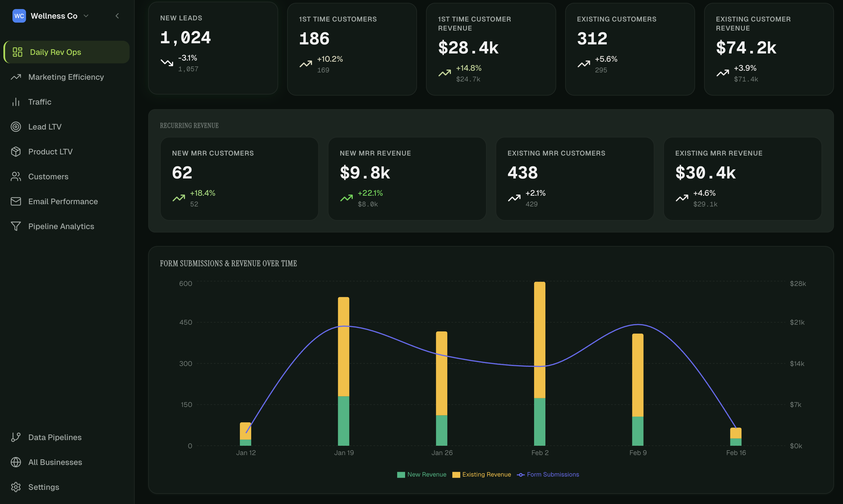This screenshot has height=504, width=843.
Task: Click the Existing Customer Revenue trend arrow
Action: pos(722,73)
